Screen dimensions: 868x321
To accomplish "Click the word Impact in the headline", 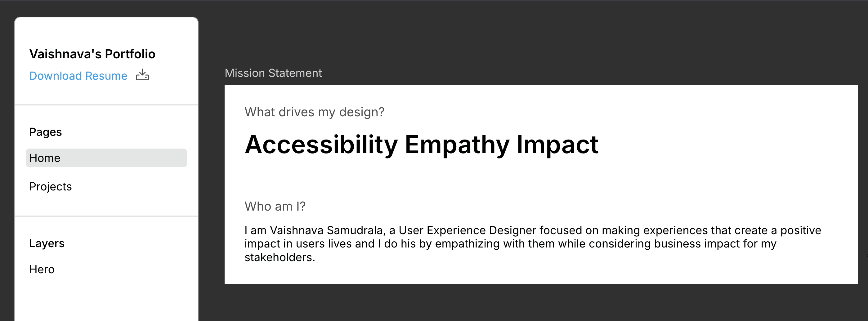I will pyautogui.click(x=557, y=145).
